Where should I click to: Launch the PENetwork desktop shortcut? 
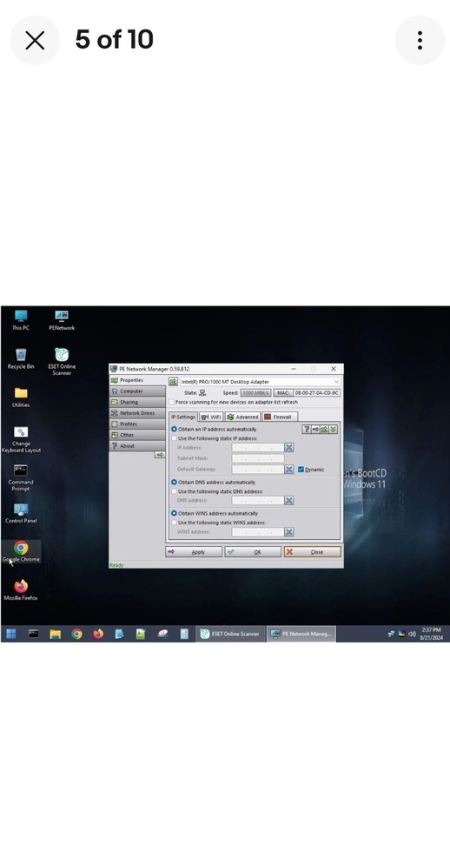pyautogui.click(x=62, y=320)
